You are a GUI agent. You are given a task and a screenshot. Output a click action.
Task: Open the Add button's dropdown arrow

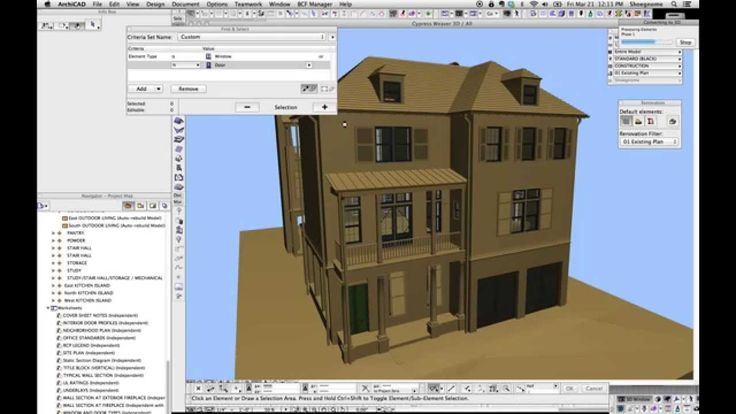click(x=159, y=89)
